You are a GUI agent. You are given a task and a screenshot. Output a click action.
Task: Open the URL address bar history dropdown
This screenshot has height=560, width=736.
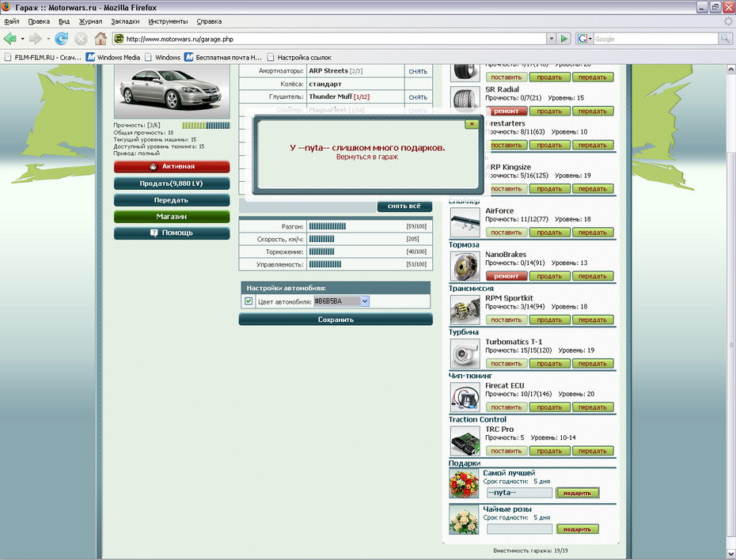(551, 38)
